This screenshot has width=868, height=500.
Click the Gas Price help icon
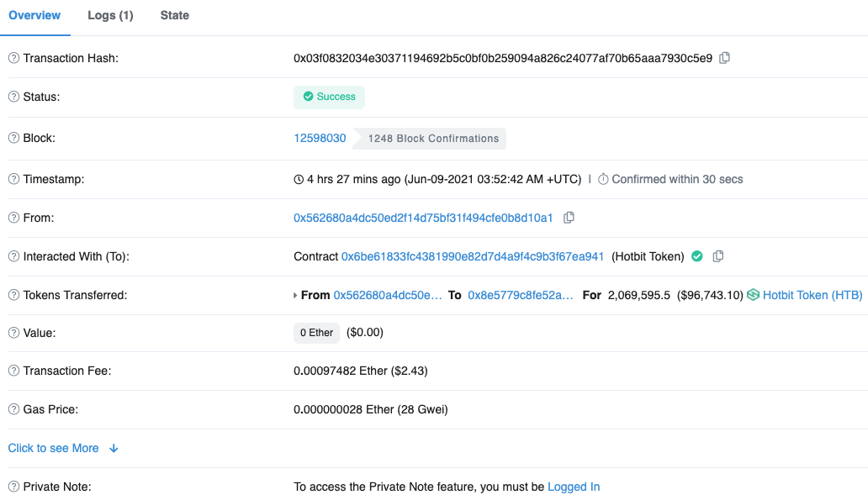[x=13, y=409]
